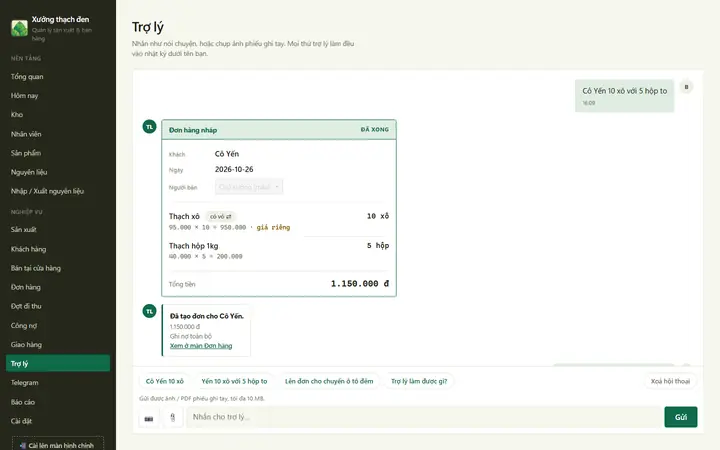Click the date 2026-10-26
This screenshot has width=720, height=450.
coord(234,169)
